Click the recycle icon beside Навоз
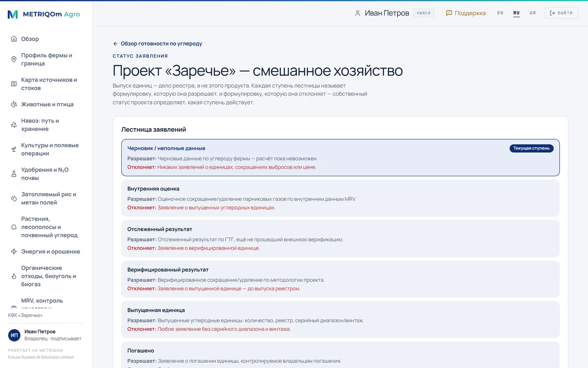Image resolution: width=588 pixels, height=368 pixels. [14, 125]
